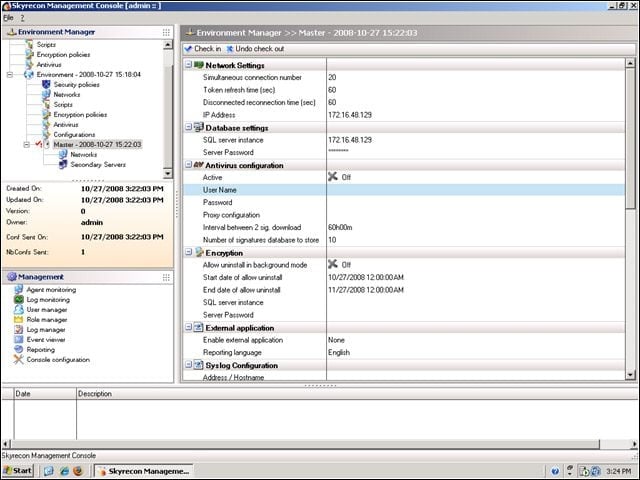Select top Encryption policies tree item
This screenshot has height=480, width=640.
pos(63,55)
